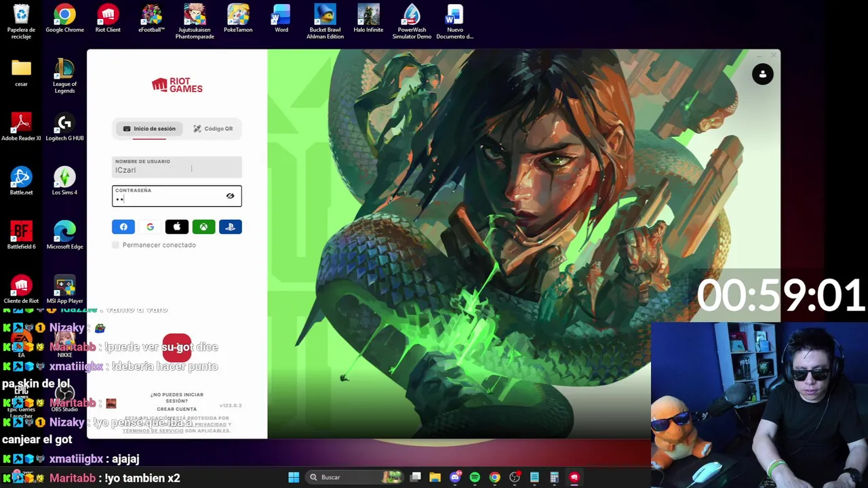Viewport: 868px width, 488px height.
Task: Open Word desktop shortcut
Action: click(281, 19)
